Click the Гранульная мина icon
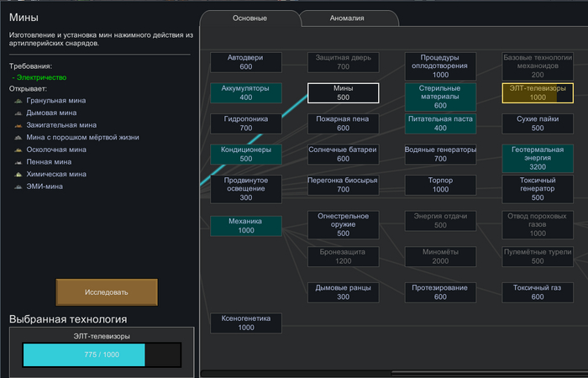Viewport: 588px width, 378px height. click(18, 101)
